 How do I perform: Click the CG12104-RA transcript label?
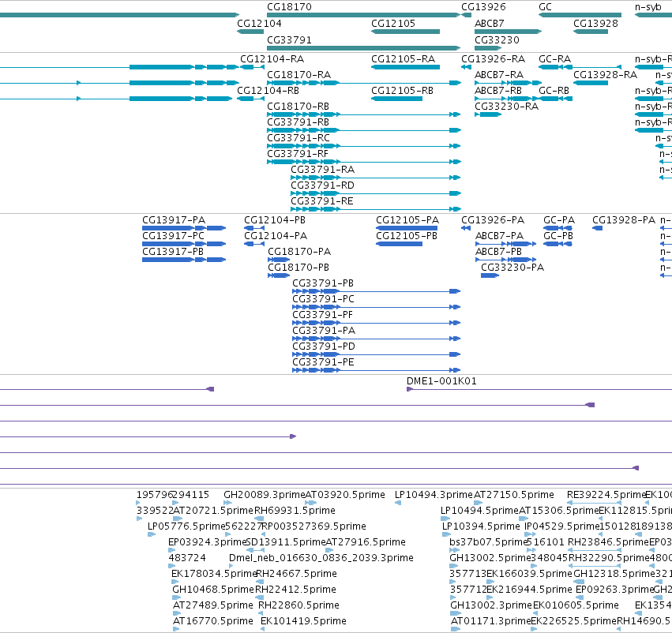[x=272, y=59]
